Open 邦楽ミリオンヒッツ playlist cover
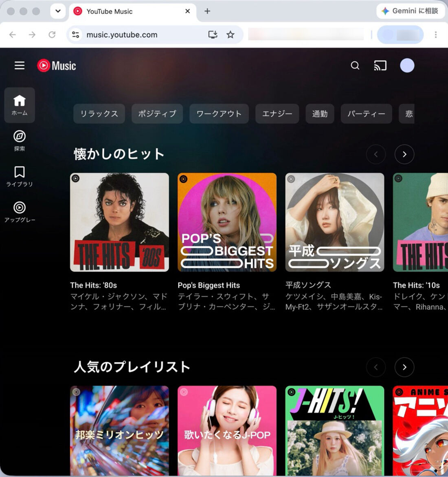Image resolution: width=448 pixels, height=477 pixels. 119,431
